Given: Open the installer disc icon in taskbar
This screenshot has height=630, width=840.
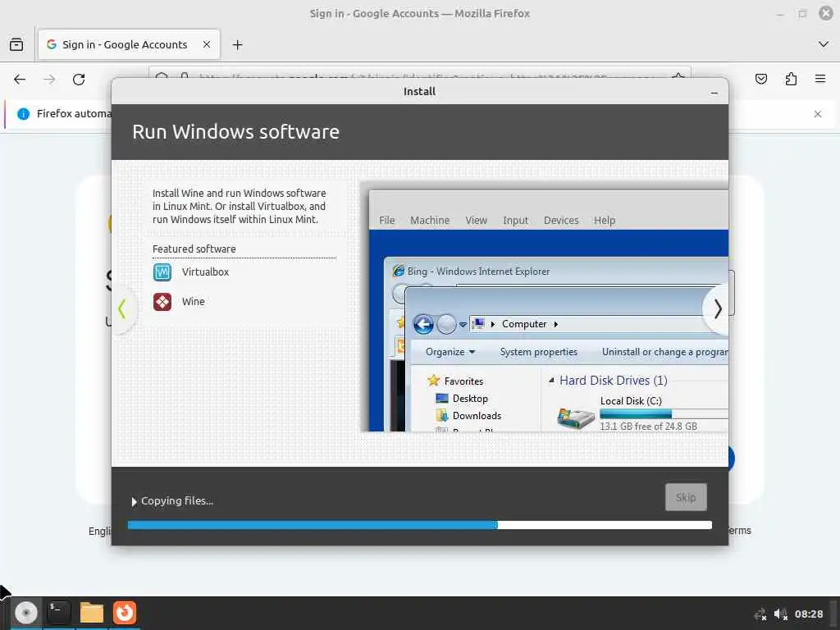Looking at the screenshot, I should (x=25, y=612).
